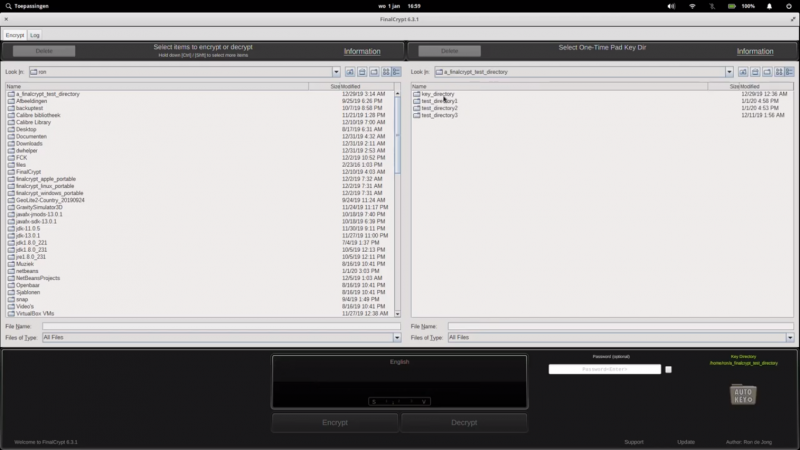Click Delete button in left panel header
800x450 pixels.
[x=44, y=51]
